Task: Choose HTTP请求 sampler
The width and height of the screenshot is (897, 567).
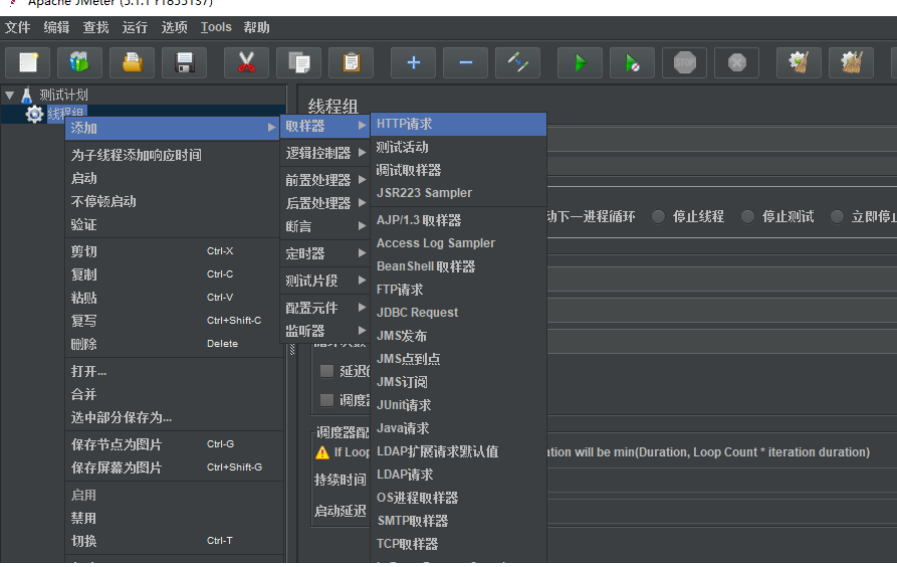Action: pyautogui.click(x=459, y=124)
